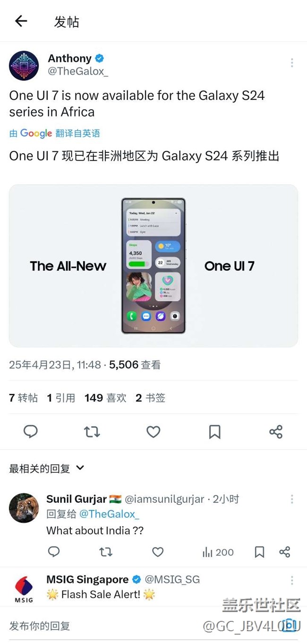Share the main post via share icon

click(276, 431)
